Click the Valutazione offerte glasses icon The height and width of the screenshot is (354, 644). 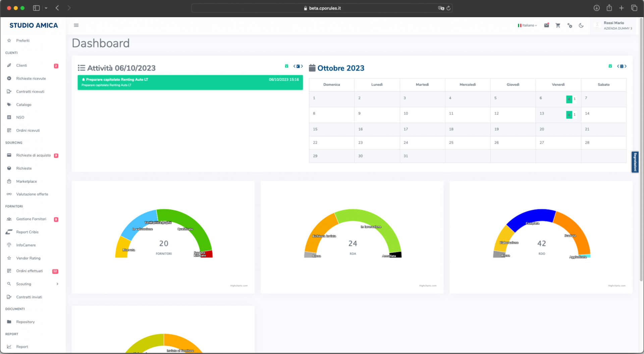(9, 194)
